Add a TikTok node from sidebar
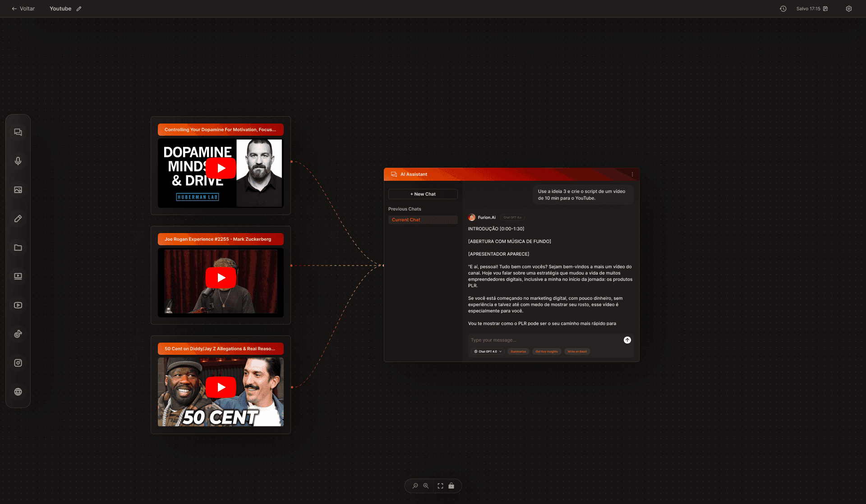Image resolution: width=866 pixels, height=504 pixels. [x=18, y=334]
